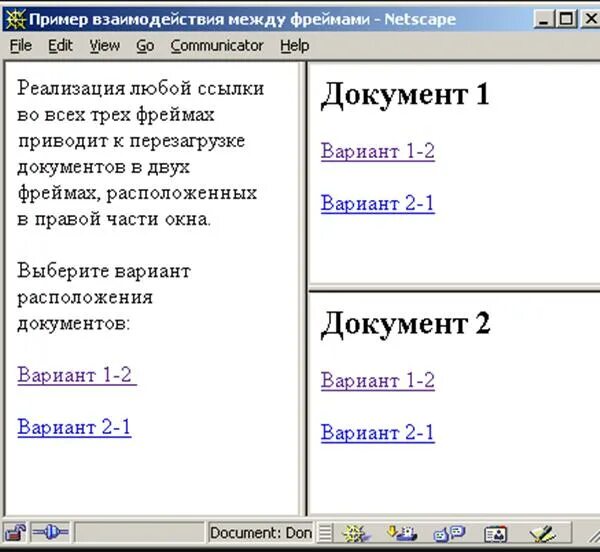This screenshot has width=600, height=552.
Task: Follow the left frame's Вариант 1-2 link
Action: tap(77, 375)
